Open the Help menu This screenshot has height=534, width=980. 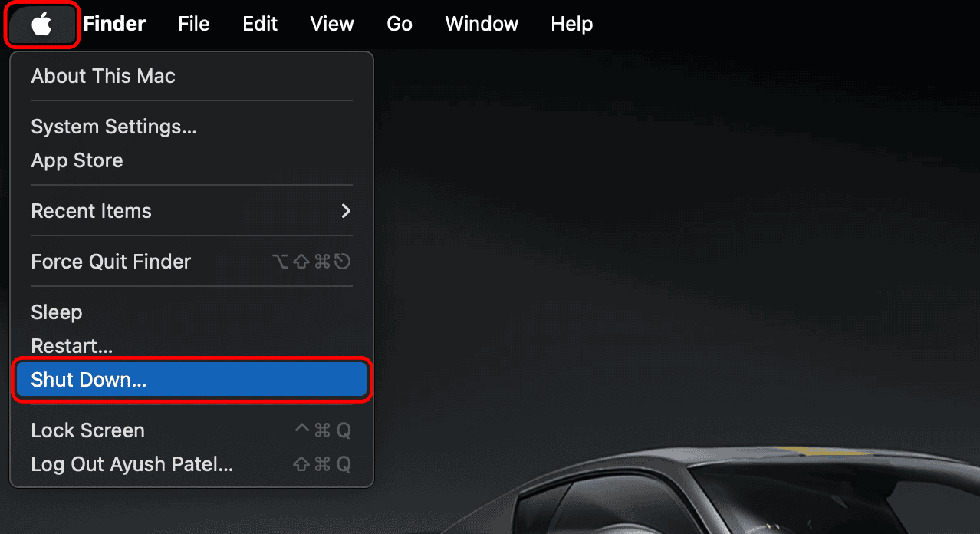point(572,24)
